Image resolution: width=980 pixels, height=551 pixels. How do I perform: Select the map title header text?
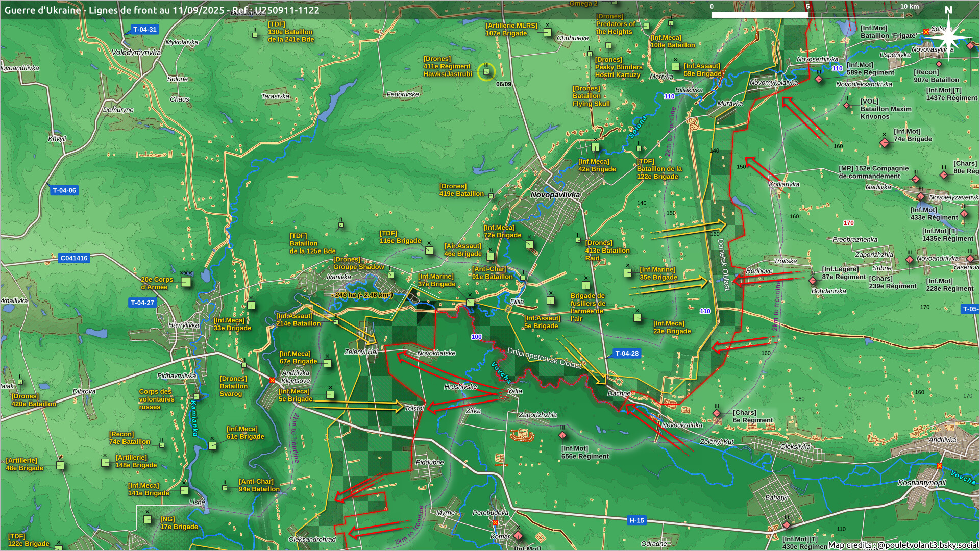click(162, 10)
